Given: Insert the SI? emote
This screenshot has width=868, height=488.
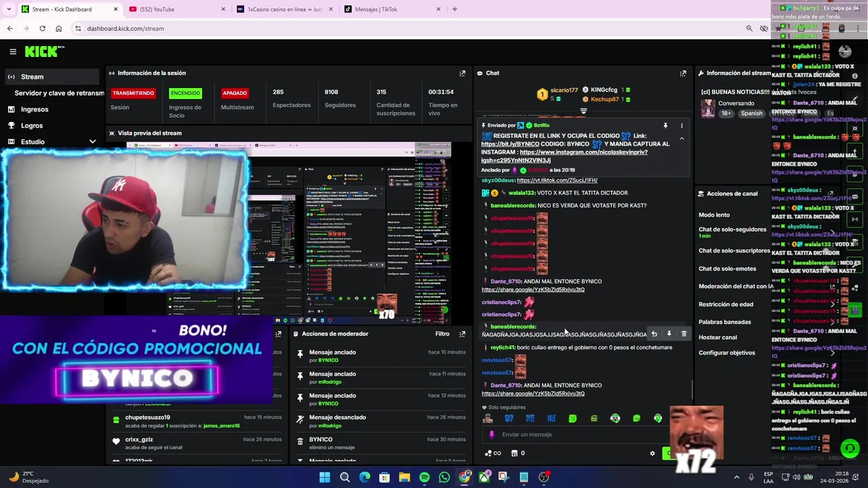Looking at the screenshot, I should [x=509, y=418].
